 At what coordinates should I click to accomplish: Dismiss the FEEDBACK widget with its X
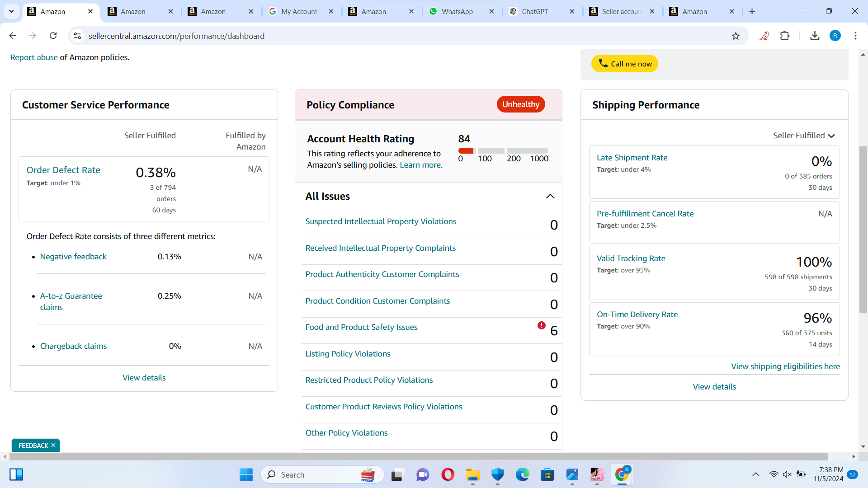click(53, 445)
